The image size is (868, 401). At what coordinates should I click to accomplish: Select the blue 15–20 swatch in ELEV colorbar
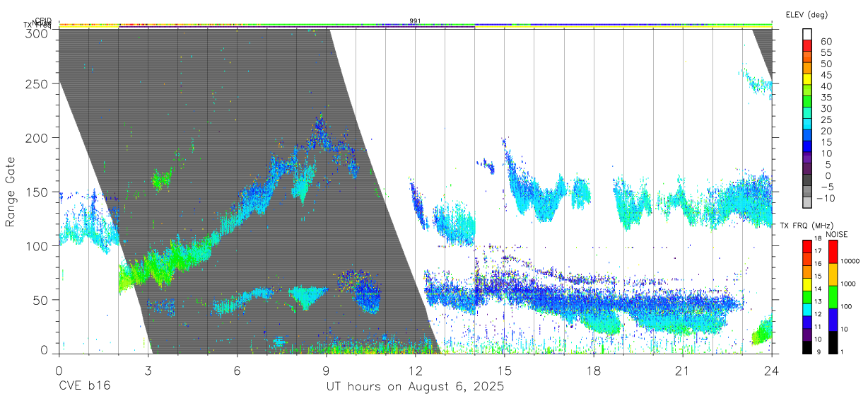coord(807,136)
